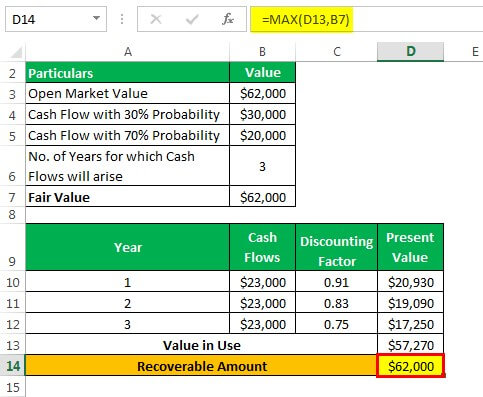This screenshot has height=397, width=483.
Task: Click the $30,000 cell
Action: [x=262, y=115]
